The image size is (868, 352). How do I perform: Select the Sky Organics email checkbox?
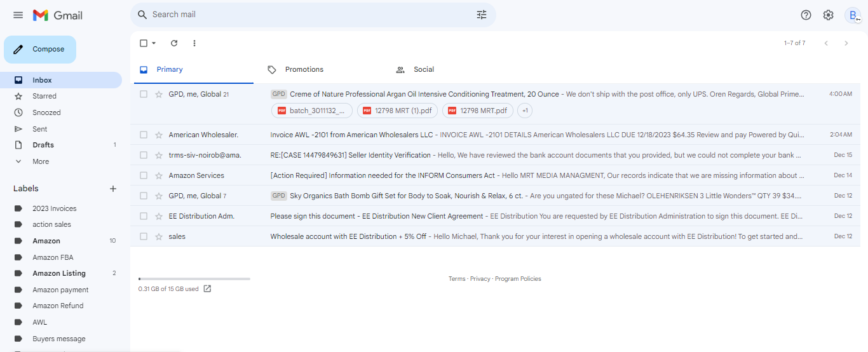(144, 196)
